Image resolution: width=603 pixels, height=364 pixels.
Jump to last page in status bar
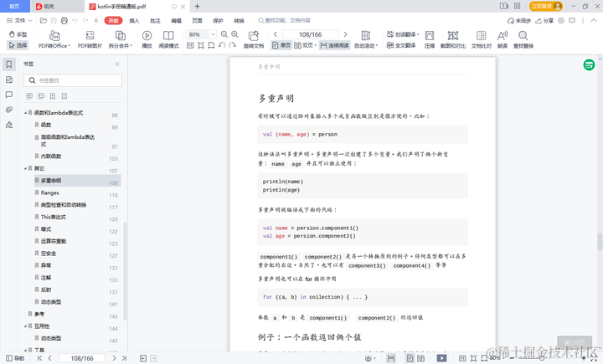pyautogui.click(x=124, y=358)
